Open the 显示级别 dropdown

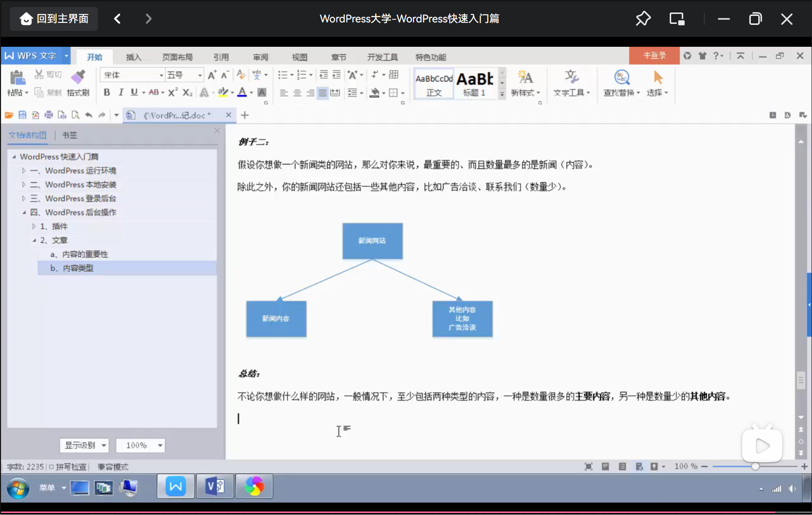click(x=84, y=445)
